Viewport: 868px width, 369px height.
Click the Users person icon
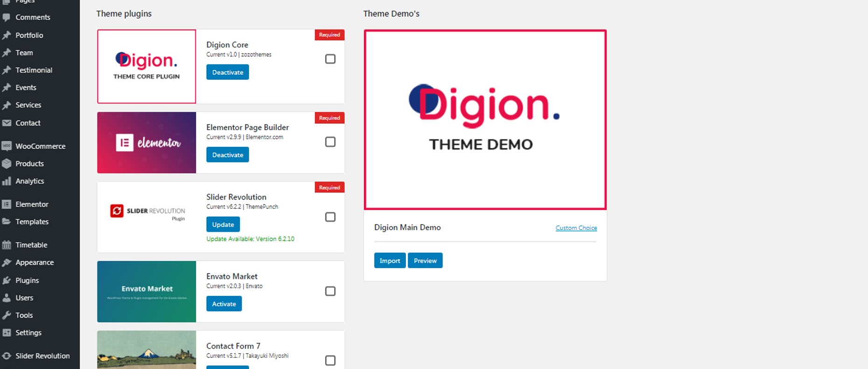[x=7, y=298]
